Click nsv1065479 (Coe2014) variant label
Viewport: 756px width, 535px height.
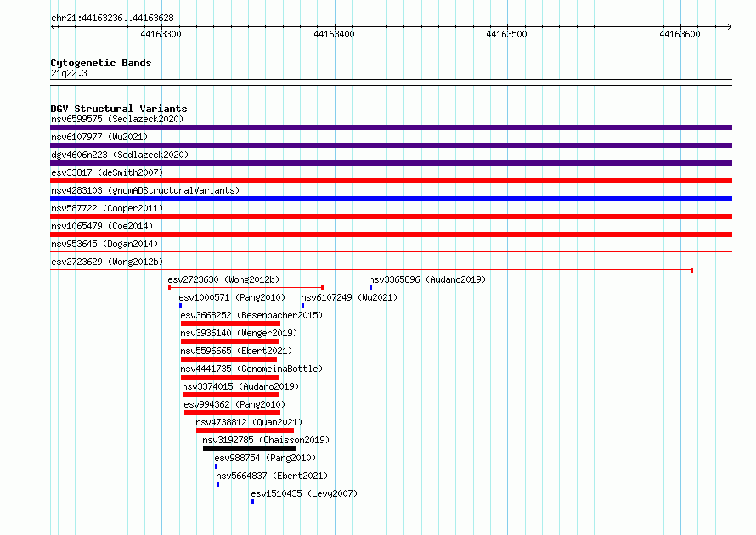point(102,226)
